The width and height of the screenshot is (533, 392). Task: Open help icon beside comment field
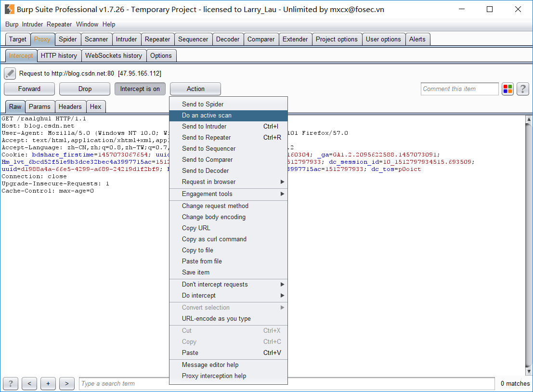523,89
